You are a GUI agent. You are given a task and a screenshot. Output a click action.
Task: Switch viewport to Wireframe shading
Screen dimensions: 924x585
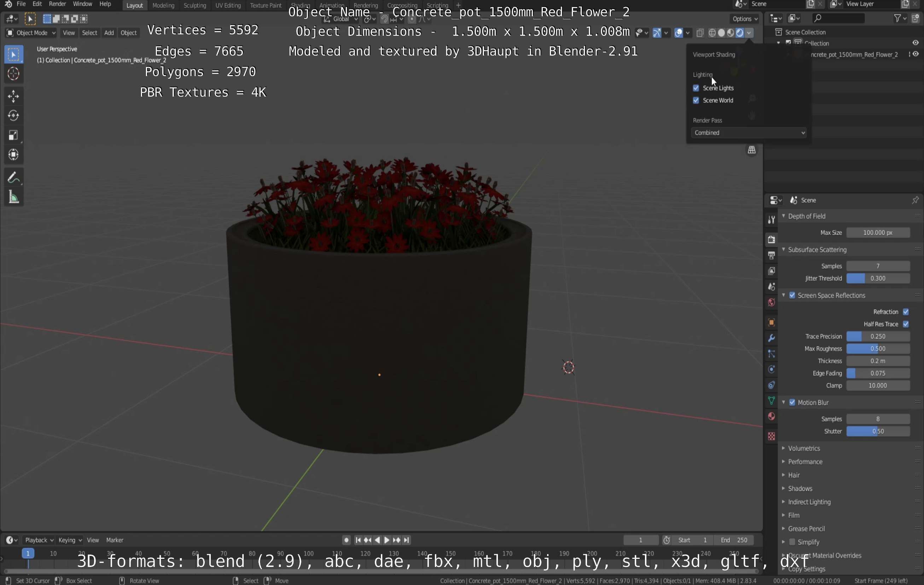pyautogui.click(x=712, y=33)
